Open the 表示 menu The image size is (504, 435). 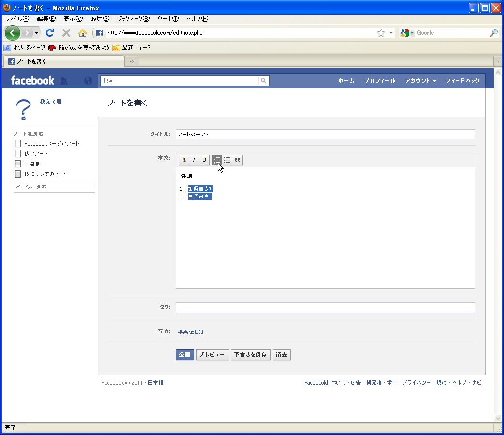click(73, 19)
